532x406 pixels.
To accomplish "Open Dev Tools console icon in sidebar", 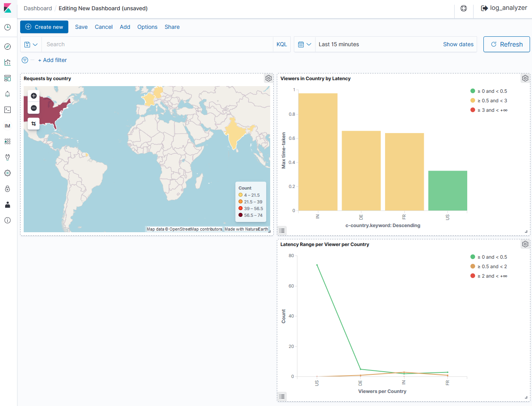I will (8, 110).
